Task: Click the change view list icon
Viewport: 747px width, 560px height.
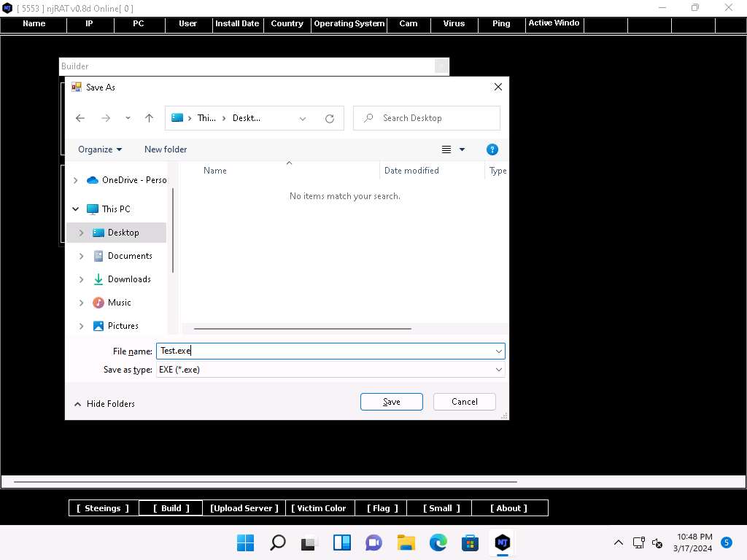Action: pos(446,149)
